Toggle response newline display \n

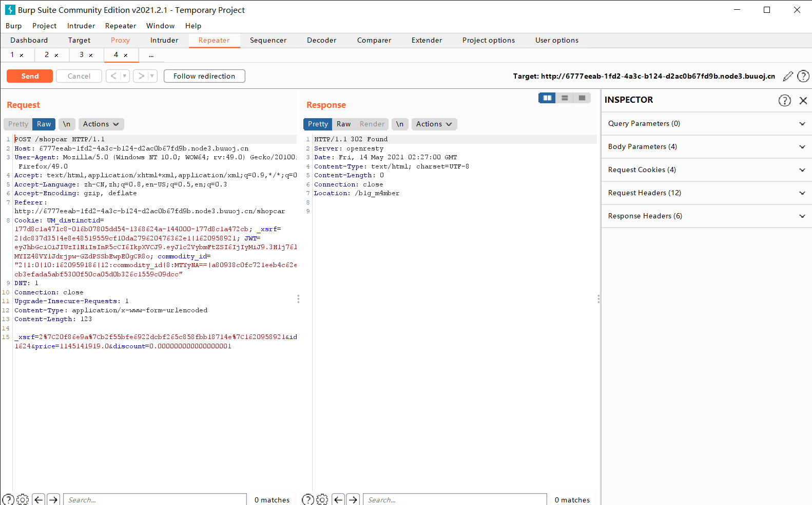click(400, 124)
